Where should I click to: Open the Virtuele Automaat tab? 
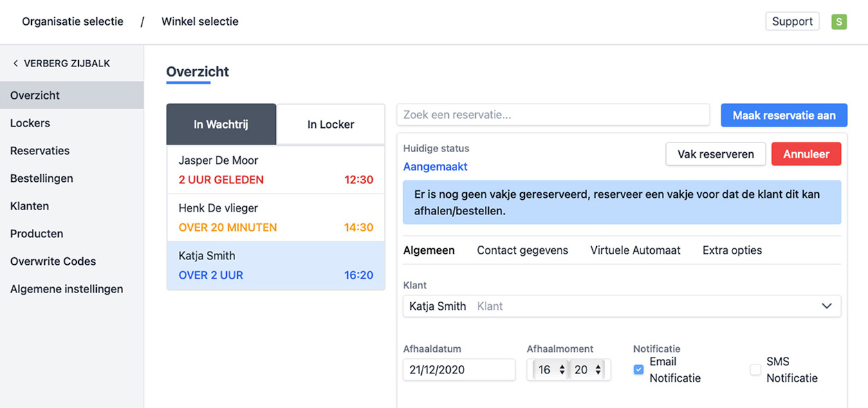click(635, 250)
